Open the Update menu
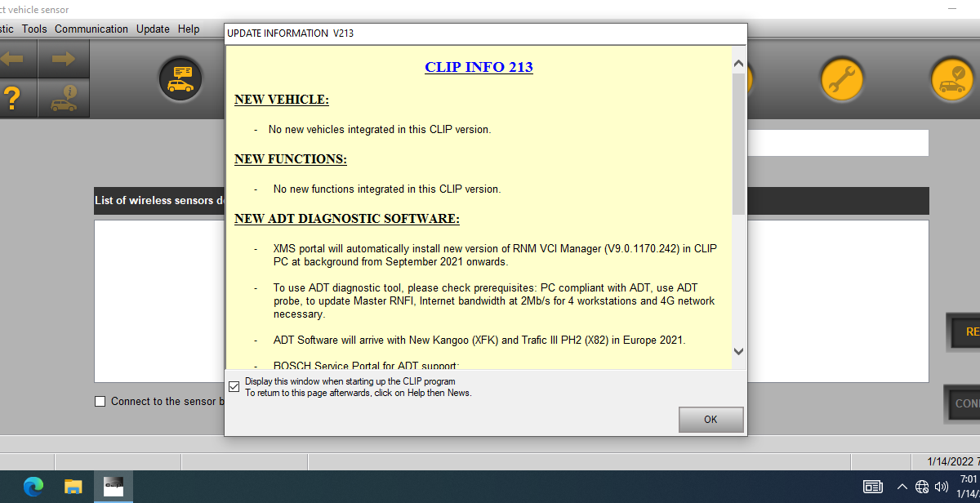The image size is (980, 503). pos(152,29)
